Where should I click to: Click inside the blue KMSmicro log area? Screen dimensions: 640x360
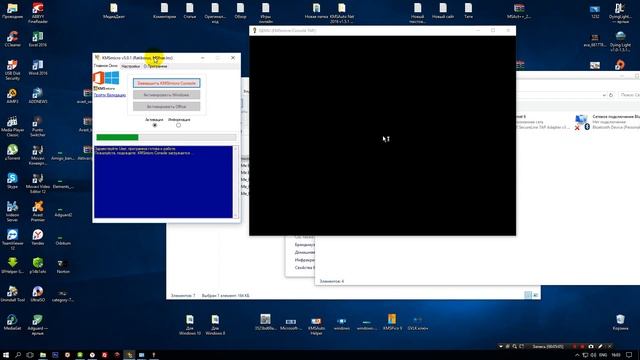click(163, 182)
